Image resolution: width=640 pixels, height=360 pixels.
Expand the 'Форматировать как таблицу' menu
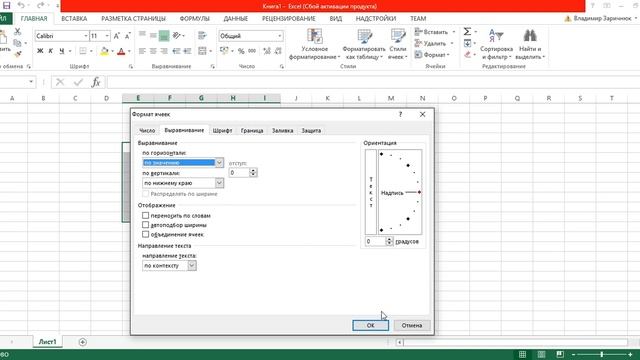point(364,44)
